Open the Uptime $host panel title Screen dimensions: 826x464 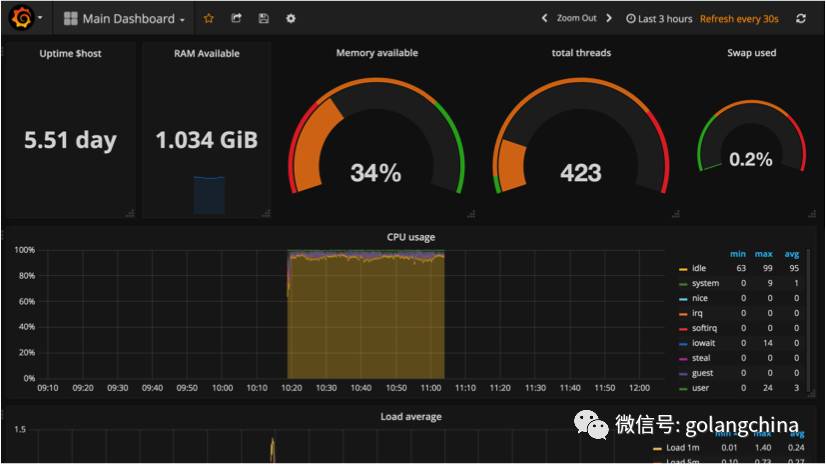pyautogui.click(x=71, y=53)
